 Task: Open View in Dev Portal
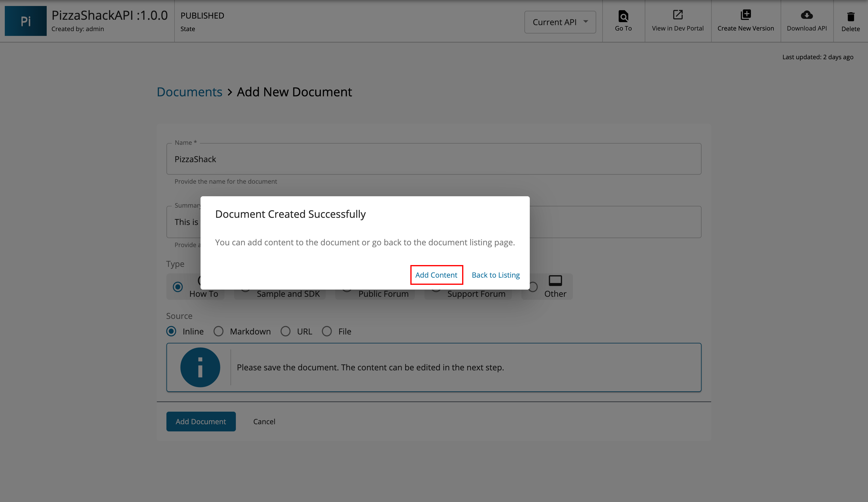point(677,21)
